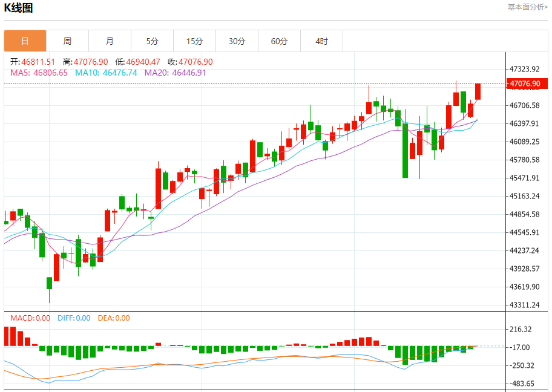552x392 pixels.
Task: Click the 收 close price value
Action: click(195, 62)
